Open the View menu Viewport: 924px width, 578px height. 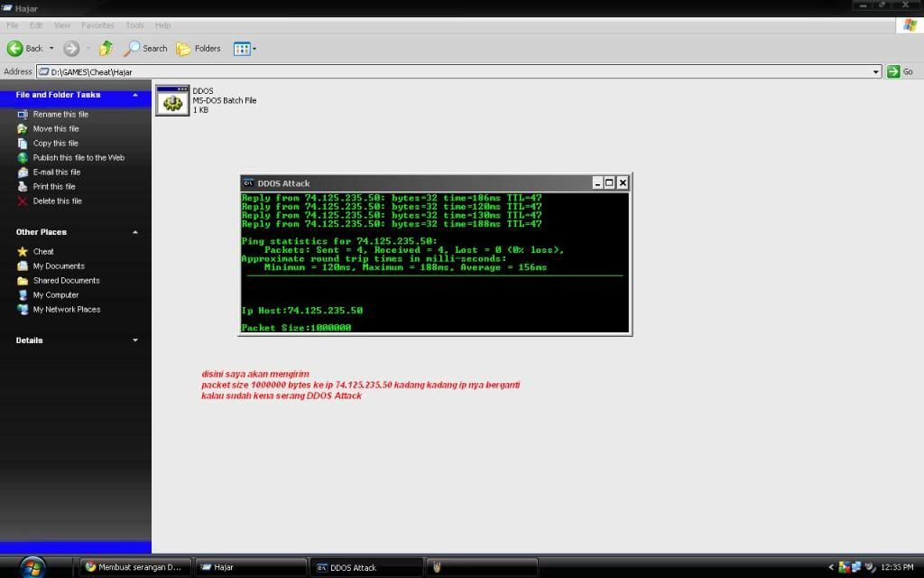point(62,25)
